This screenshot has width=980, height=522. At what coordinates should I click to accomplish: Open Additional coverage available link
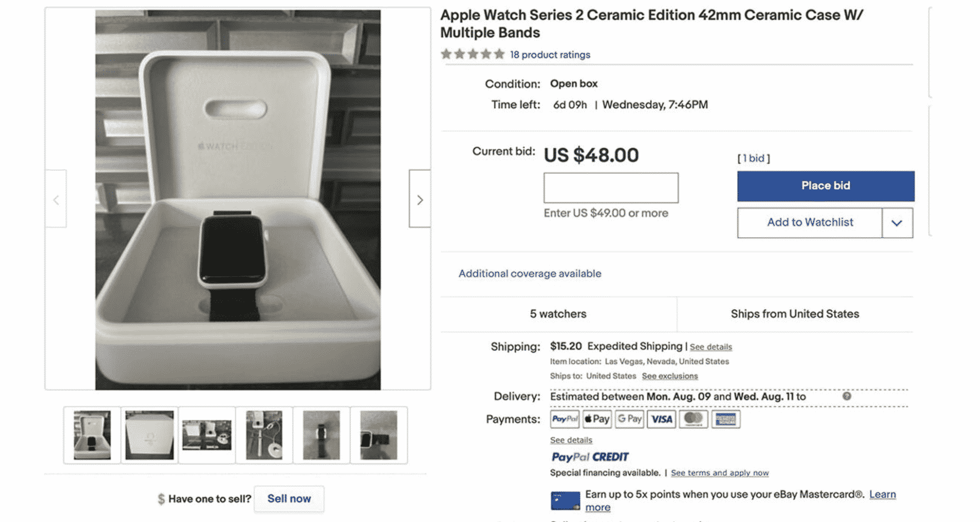(x=529, y=273)
